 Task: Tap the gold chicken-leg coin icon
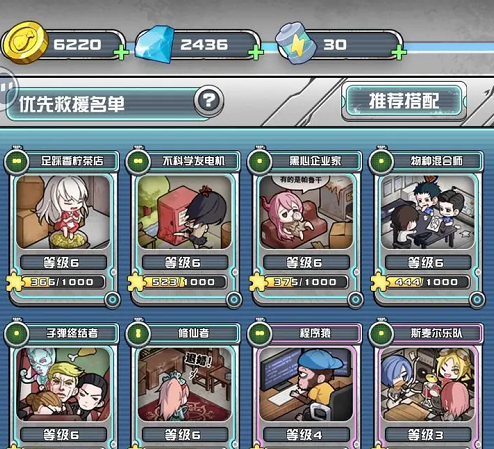click(x=25, y=43)
